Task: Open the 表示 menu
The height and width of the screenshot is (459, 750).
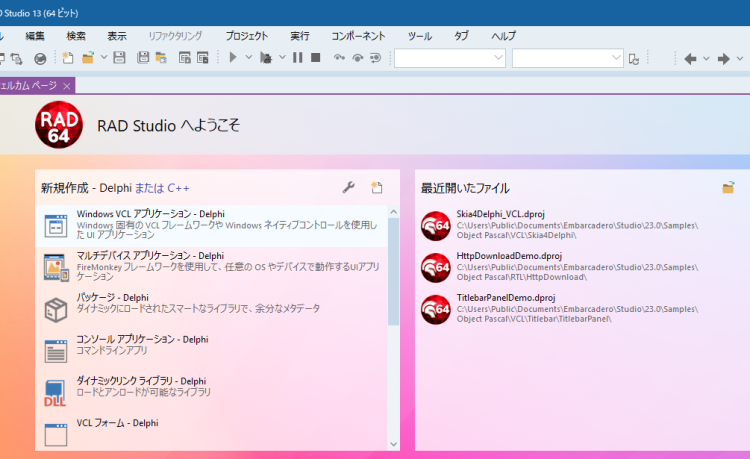Action: pos(117,36)
